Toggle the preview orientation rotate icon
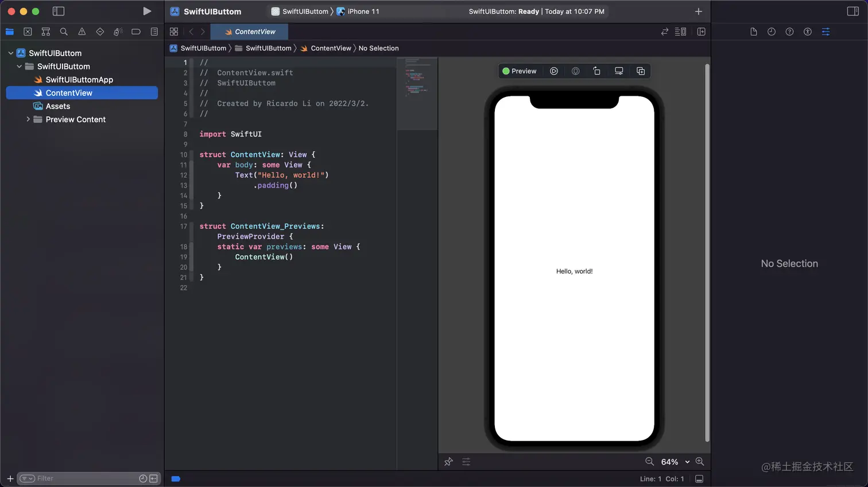Image resolution: width=868 pixels, height=487 pixels. 596,71
